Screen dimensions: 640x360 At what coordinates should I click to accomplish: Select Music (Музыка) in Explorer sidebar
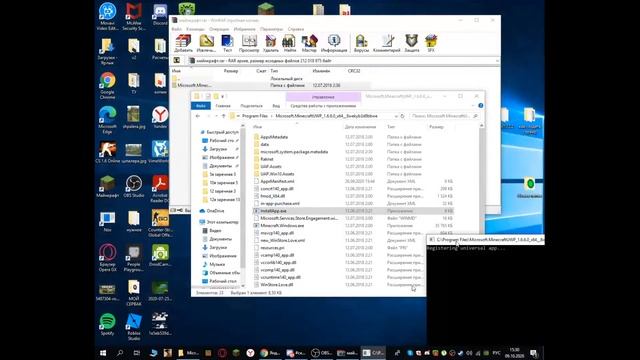tap(214, 264)
